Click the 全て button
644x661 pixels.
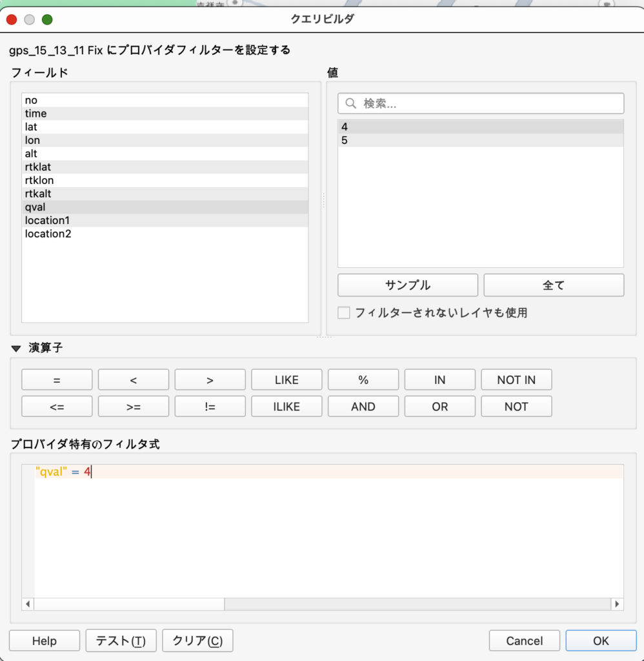click(554, 285)
